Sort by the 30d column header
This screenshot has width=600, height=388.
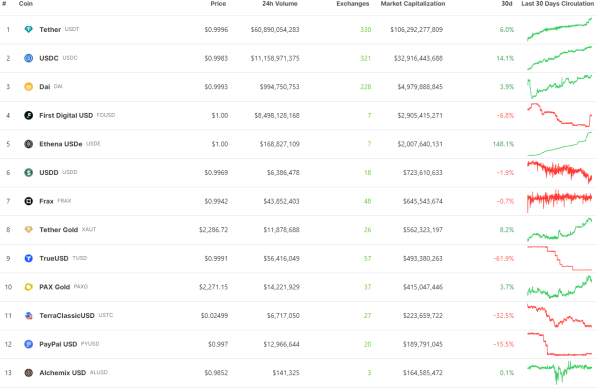(x=507, y=3)
